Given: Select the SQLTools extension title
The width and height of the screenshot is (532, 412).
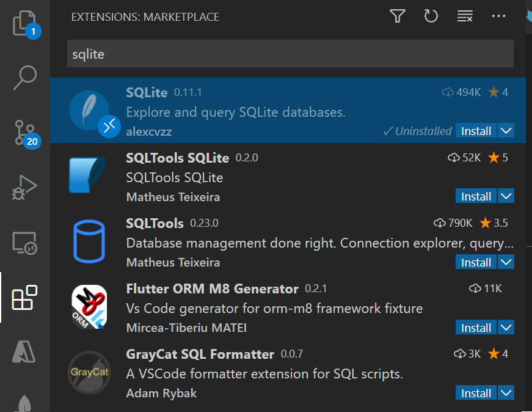Looking at the screenshot, I should (x=155, y=223).
